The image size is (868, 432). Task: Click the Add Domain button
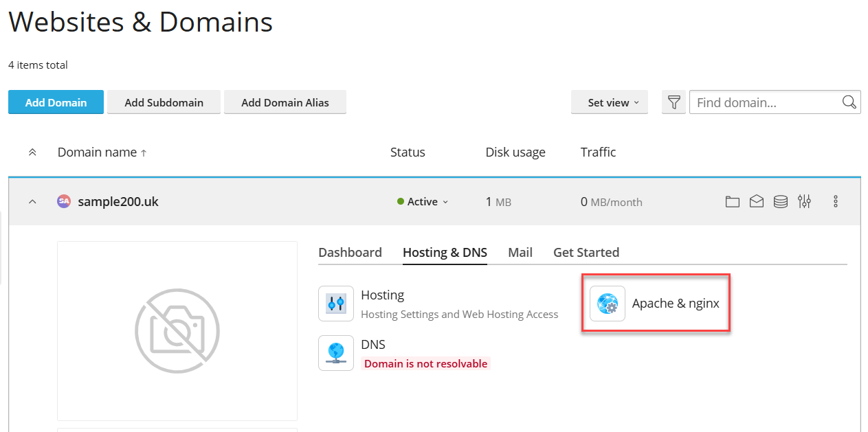click(x=56, y=102)
